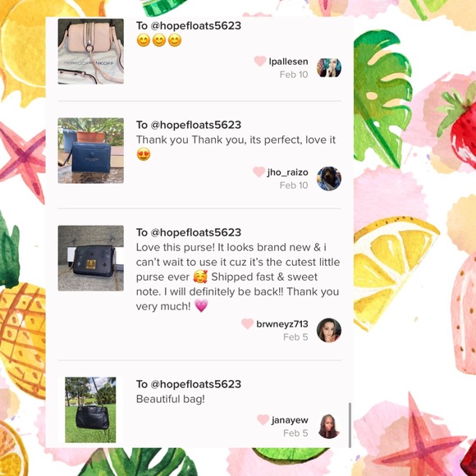Open lpallesen's profile avatar
Image resolution: width=476 pixels, height=476 pixels.
[x=329, y=67]
